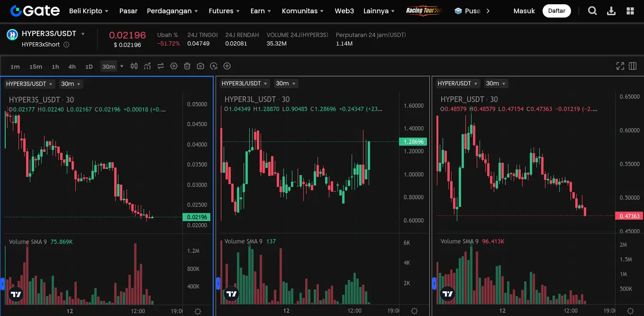Click TradingView logo in HYPER3S chart
644x316 pixels.
(x=16, y=294)
